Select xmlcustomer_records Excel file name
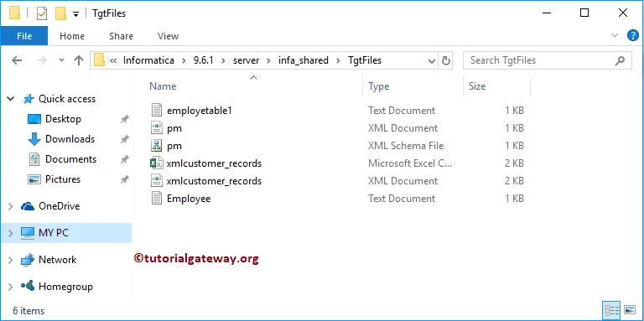 (214, 163)
